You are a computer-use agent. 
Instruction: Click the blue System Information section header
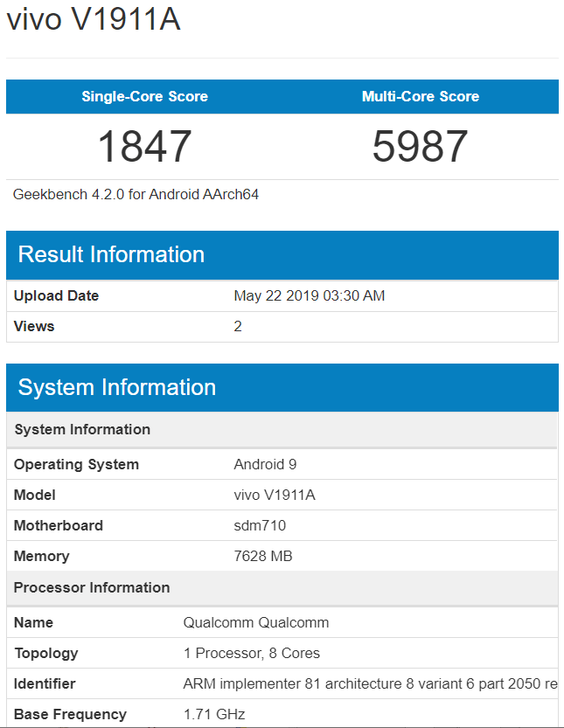282,388
